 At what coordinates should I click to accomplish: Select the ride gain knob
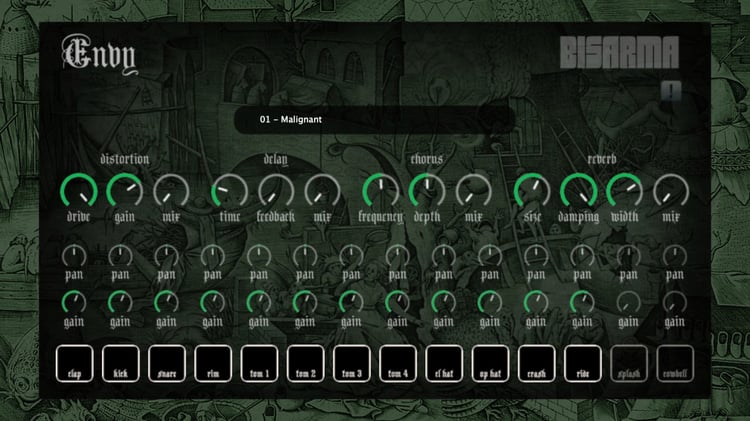[583, 303]
